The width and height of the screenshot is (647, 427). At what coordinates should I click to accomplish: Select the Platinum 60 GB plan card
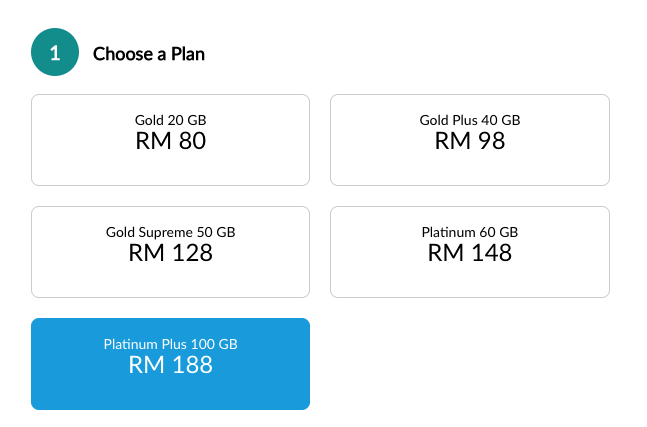pos(470,252)
